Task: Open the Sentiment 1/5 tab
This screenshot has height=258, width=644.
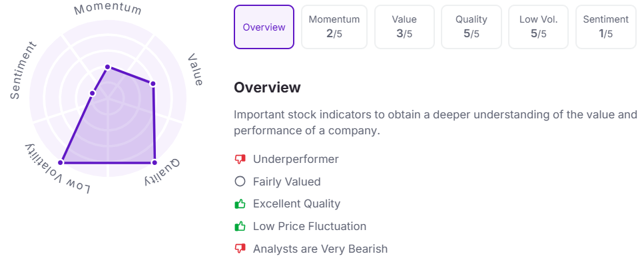Action: coord(606,27)
